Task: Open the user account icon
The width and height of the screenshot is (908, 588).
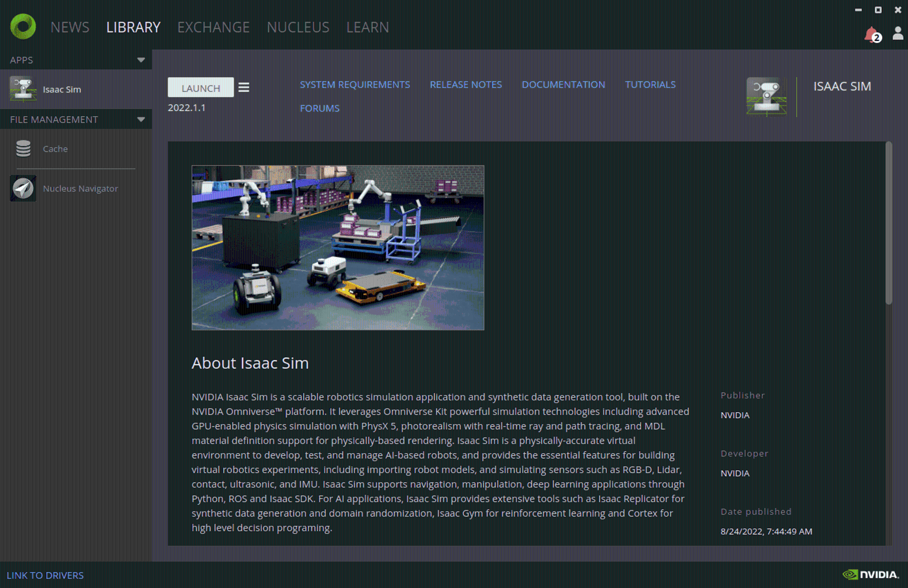Action: pyautogui.click(x=898, y=33)
